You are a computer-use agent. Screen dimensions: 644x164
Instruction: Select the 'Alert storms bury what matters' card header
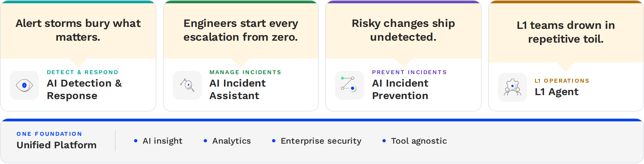pos(78,30)
